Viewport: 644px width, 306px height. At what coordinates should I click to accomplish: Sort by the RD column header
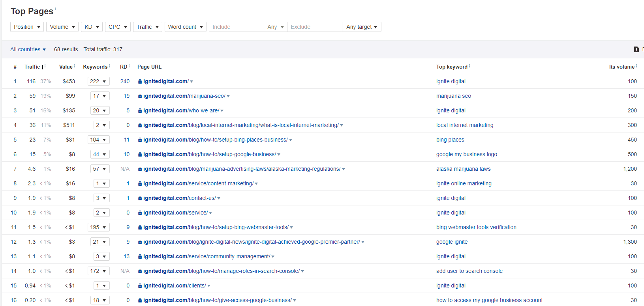[124, 67]
